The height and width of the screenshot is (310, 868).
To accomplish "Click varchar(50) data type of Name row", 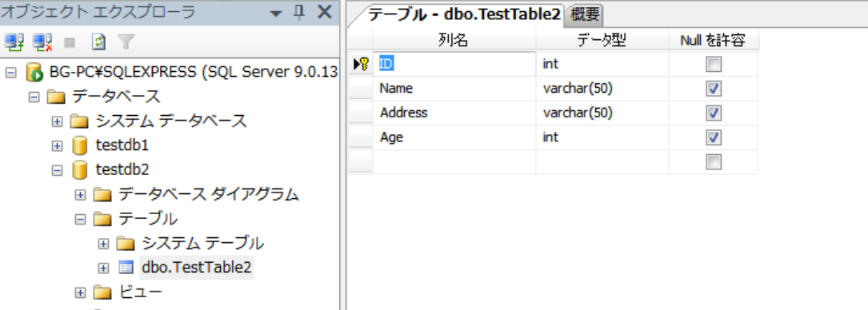I will [x=602, y=89].
